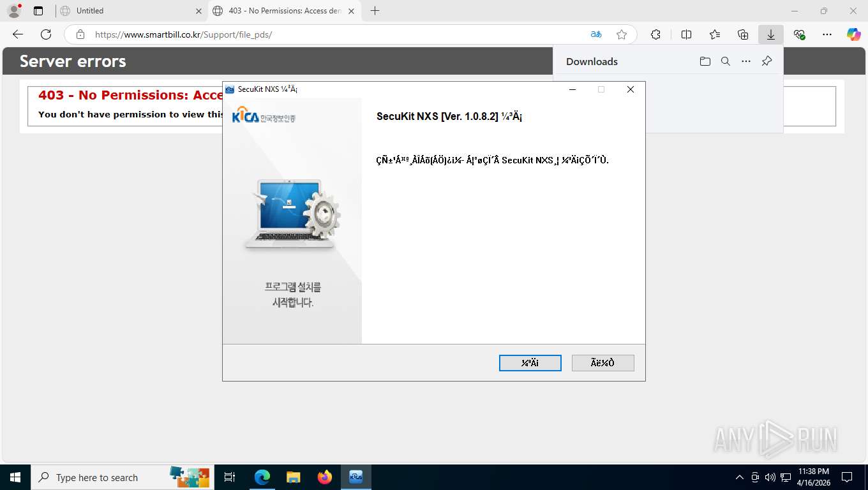This screenshot has height=490, width=868.
Task: Open a new browser tab
Action: (x=375, y=11)
